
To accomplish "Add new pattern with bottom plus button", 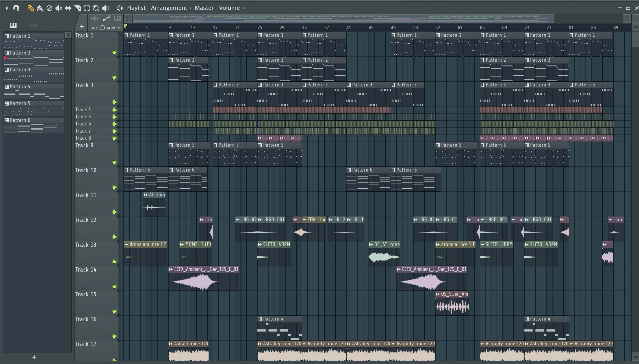I will [34, 357].
